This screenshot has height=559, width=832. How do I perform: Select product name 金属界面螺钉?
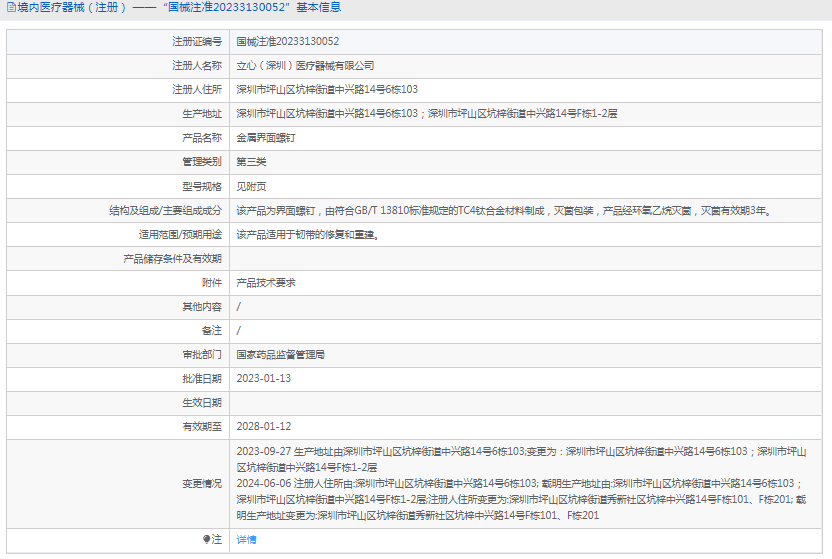(x=266, y=138)
